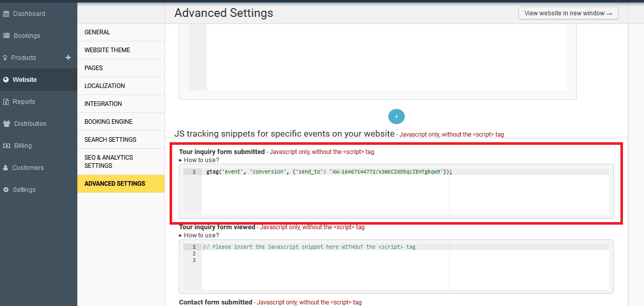This screenshot has width=644, height=306.
Task: Click the Distribution people icon
Action: pyautogui.click(x=7, y=124)
